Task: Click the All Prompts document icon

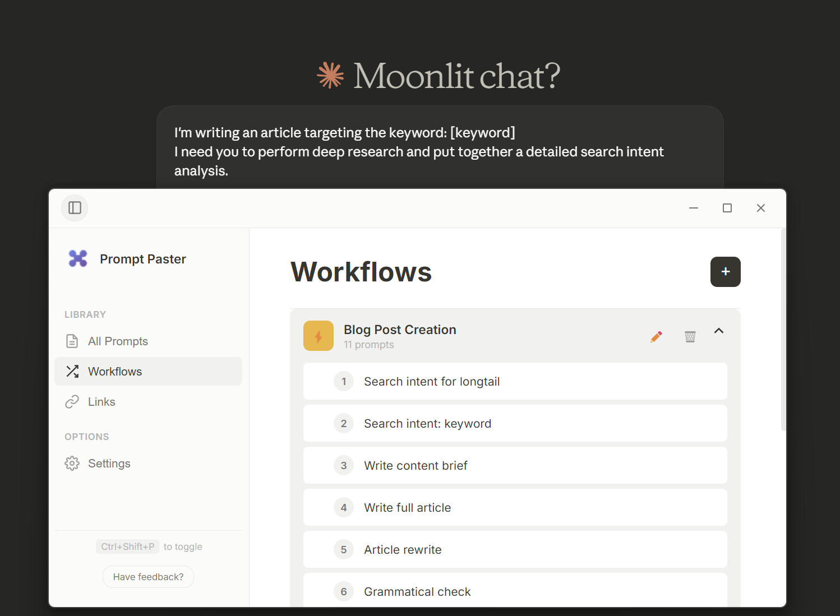Action: tap(72, 341)
